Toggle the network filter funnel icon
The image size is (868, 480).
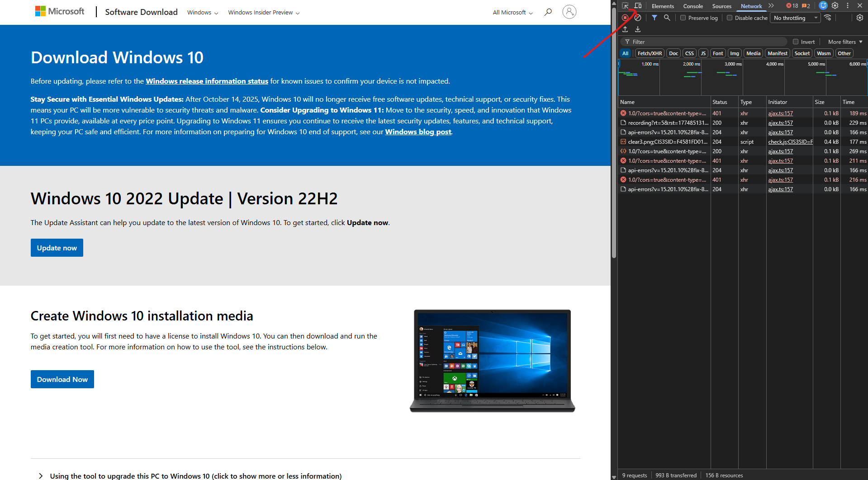pos(655,18)
